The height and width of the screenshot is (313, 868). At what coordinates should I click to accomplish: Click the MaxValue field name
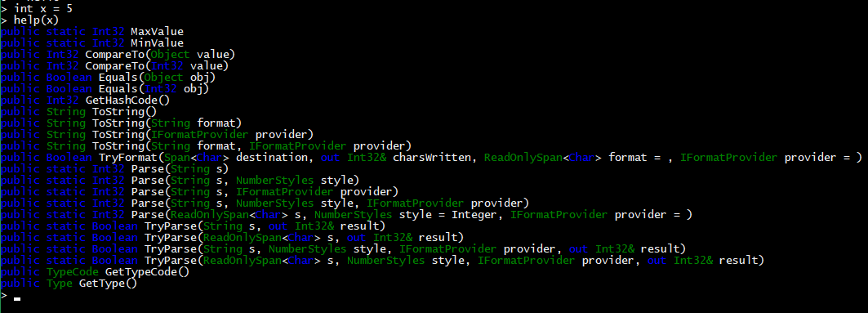click(157, 32)
